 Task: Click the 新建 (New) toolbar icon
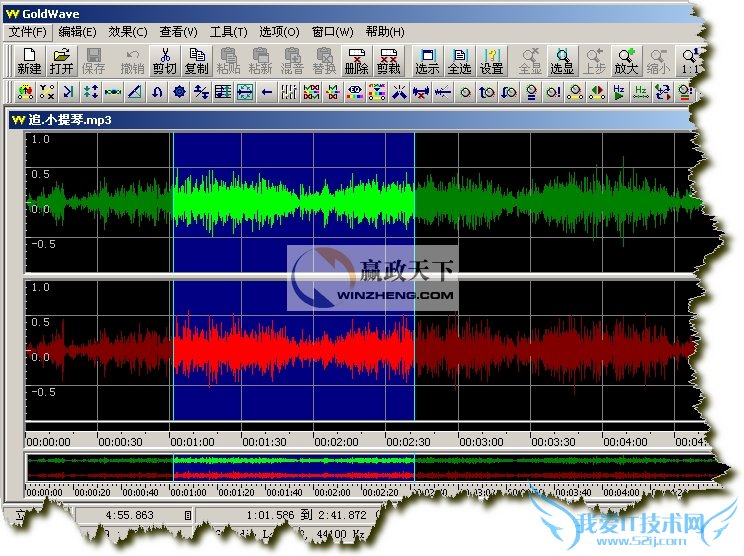pyautogui.click(x=29, y=61)
